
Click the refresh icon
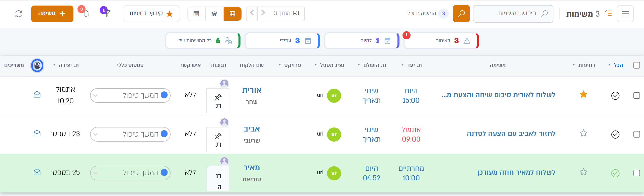pyautogui.click(x=19, y=14)
